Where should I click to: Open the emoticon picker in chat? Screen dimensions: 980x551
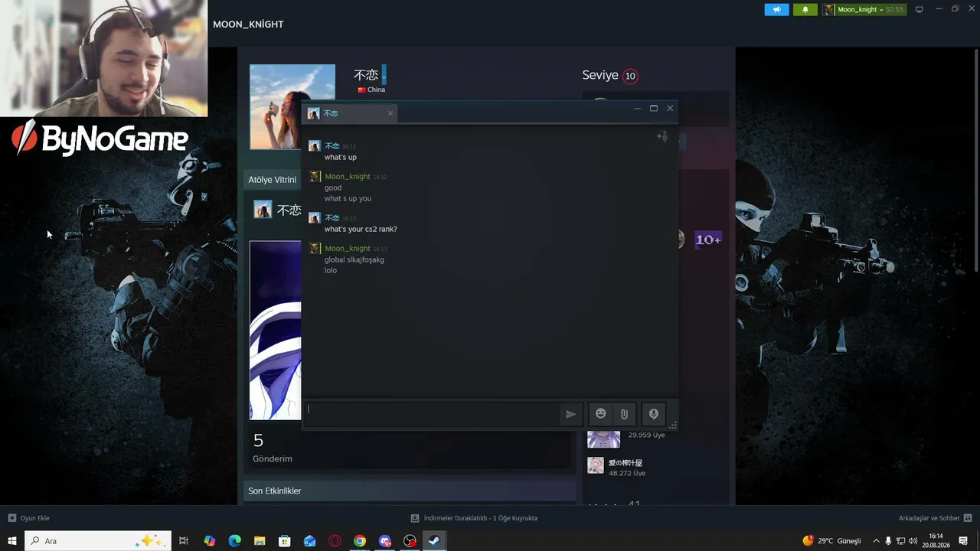[601, 414]
